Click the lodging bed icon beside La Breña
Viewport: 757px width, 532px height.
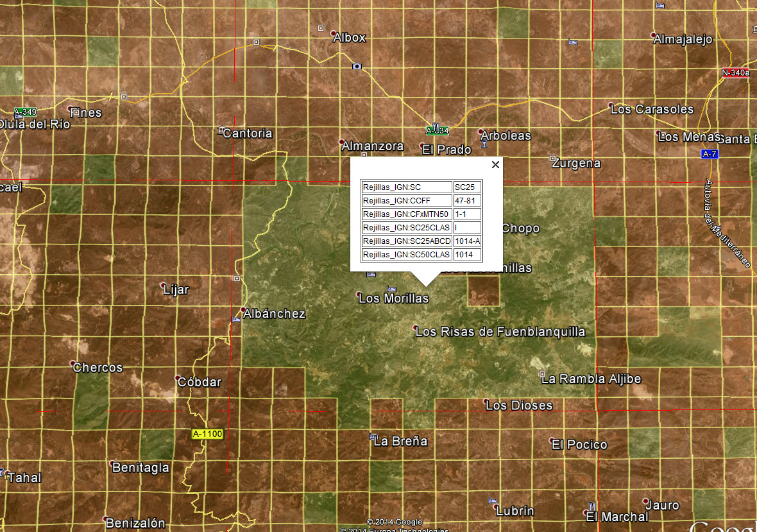[x=373, y=437]
